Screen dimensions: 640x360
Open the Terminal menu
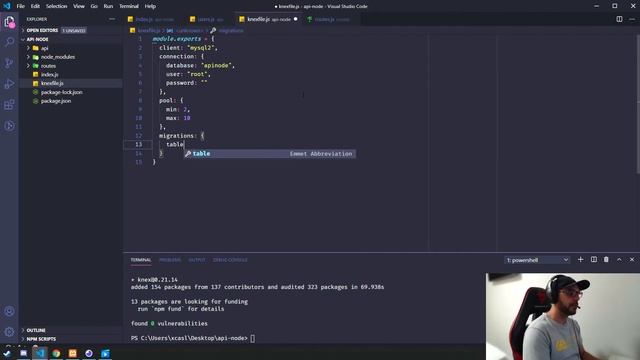point(129,6)
